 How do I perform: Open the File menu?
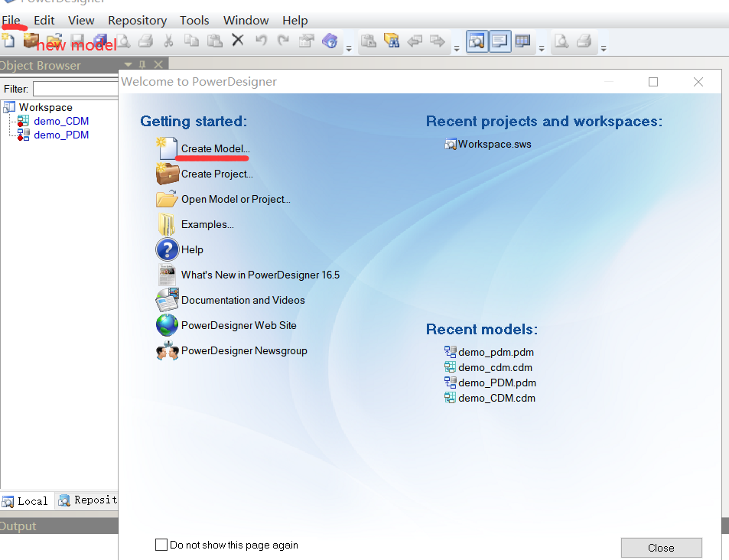[11, 21]
